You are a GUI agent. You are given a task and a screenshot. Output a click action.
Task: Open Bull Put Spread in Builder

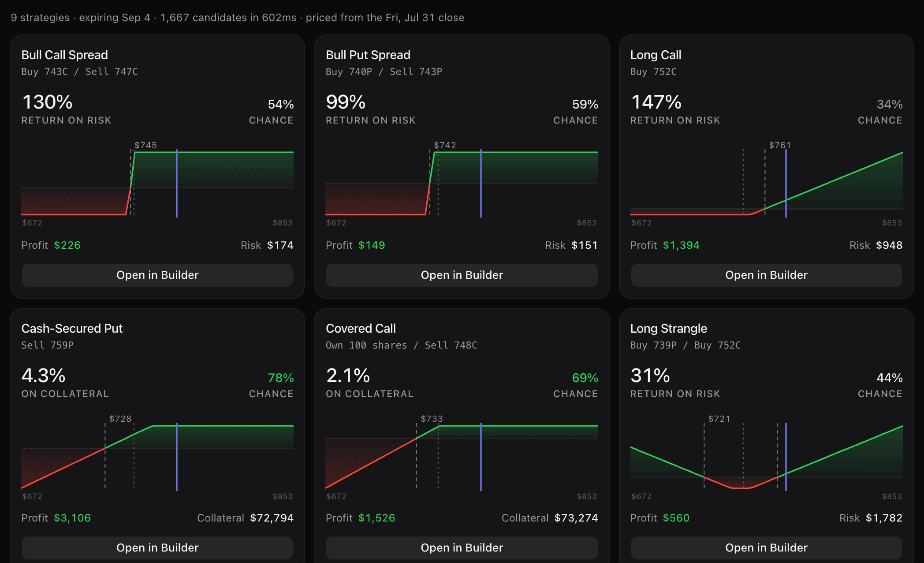462,275
